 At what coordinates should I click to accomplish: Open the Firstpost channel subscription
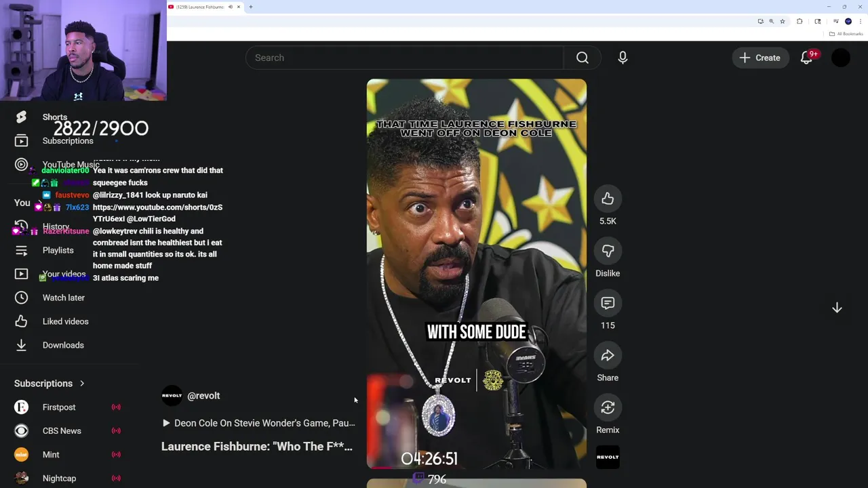tap(59, 407)
